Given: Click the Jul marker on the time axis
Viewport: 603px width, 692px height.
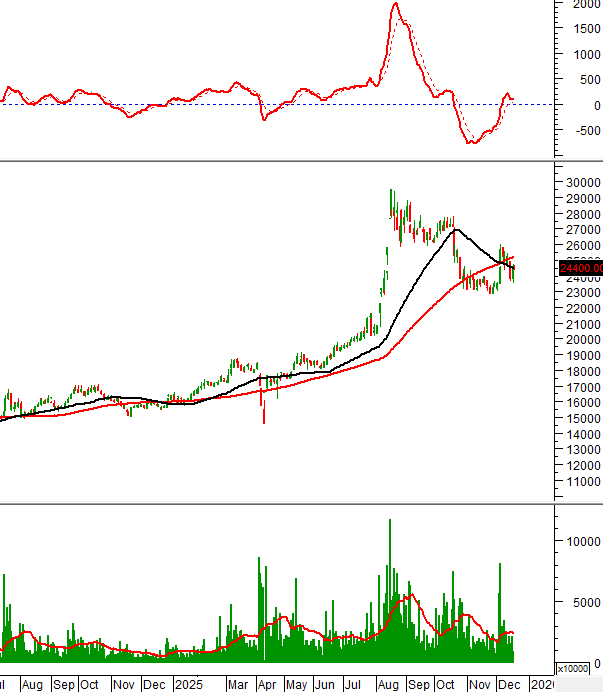Looking at the screenshot, I should point(352,685).
